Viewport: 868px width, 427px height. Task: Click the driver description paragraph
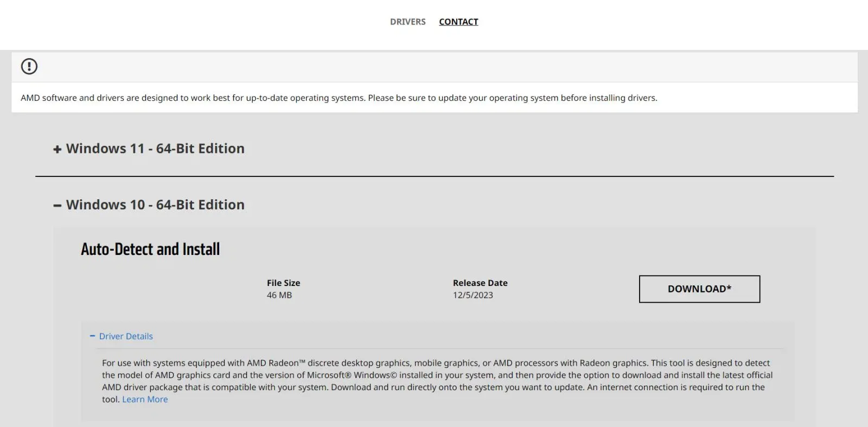tap(437, 381)
